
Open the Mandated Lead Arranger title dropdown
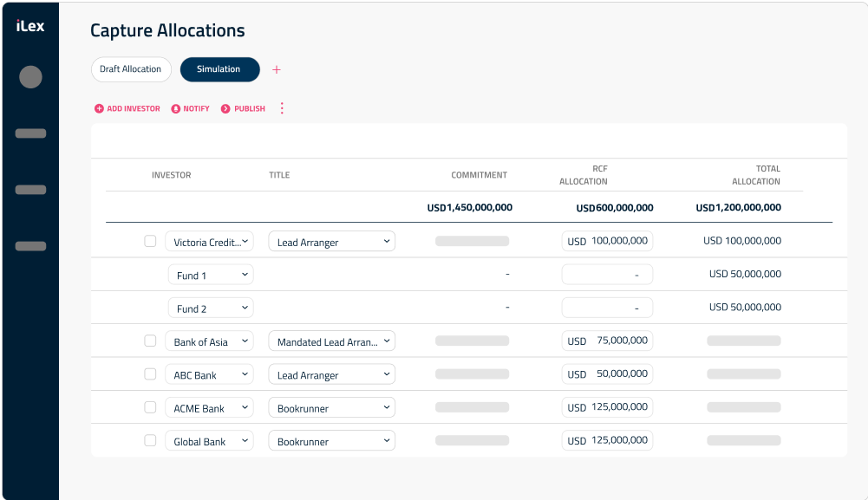click(331, 341)
